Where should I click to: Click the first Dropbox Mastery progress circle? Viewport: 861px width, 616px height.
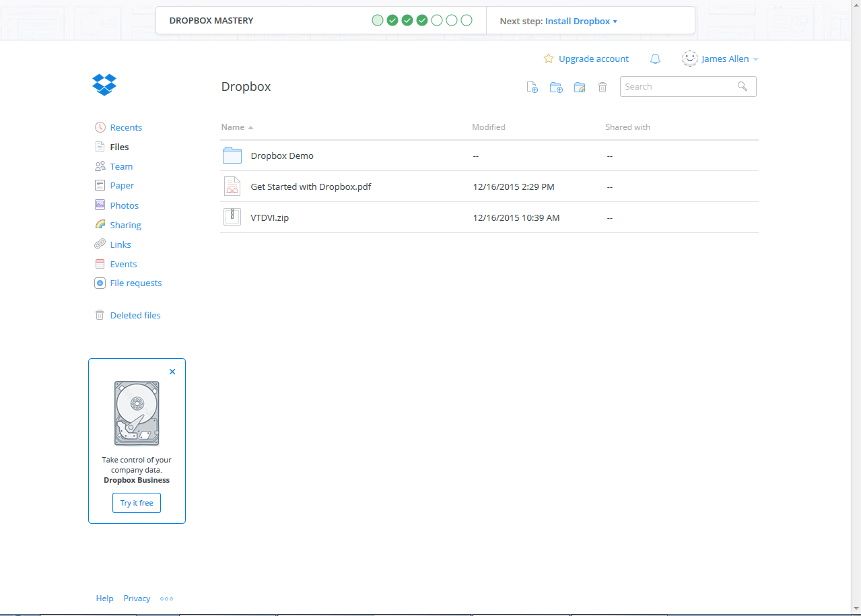(378, 20)
